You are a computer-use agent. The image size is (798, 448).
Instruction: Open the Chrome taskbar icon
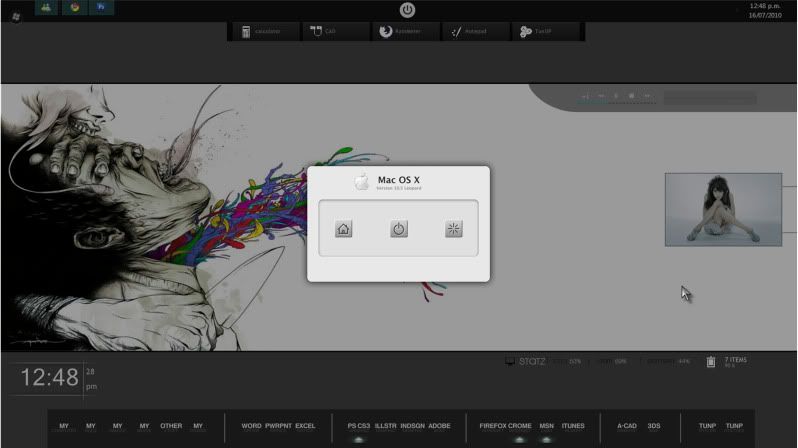coord(75,7)
